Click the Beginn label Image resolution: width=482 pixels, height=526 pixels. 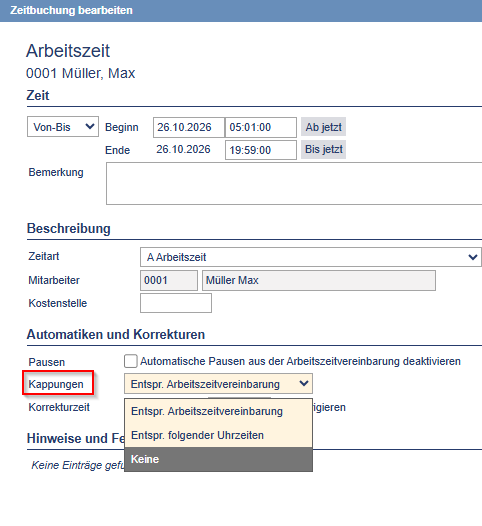pos(122,127)
